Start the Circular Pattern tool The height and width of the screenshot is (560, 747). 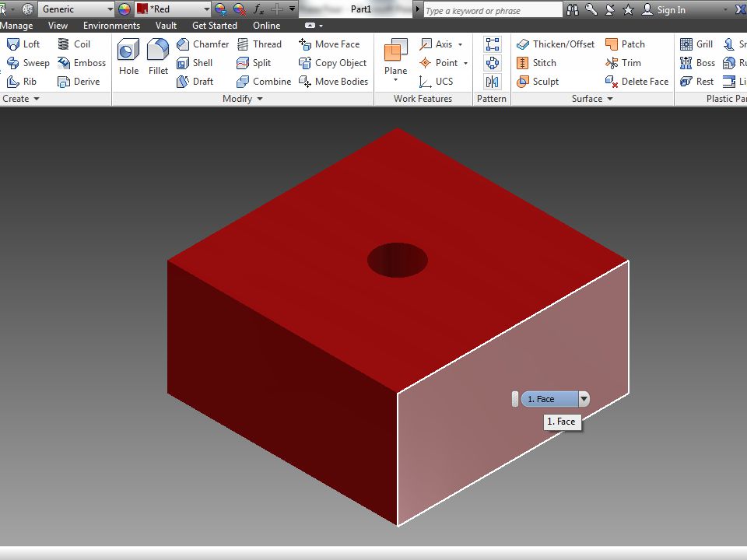[x=492, y=63]
